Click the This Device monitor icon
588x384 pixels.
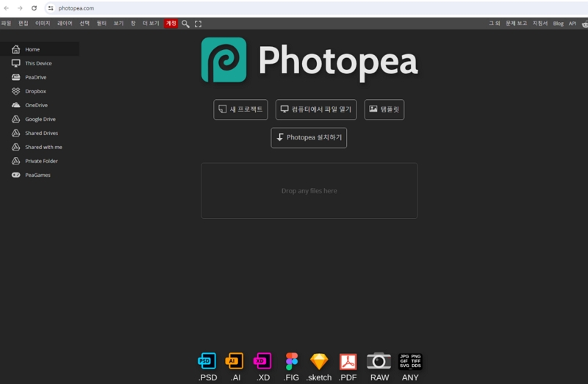click(x=15, y=63)
